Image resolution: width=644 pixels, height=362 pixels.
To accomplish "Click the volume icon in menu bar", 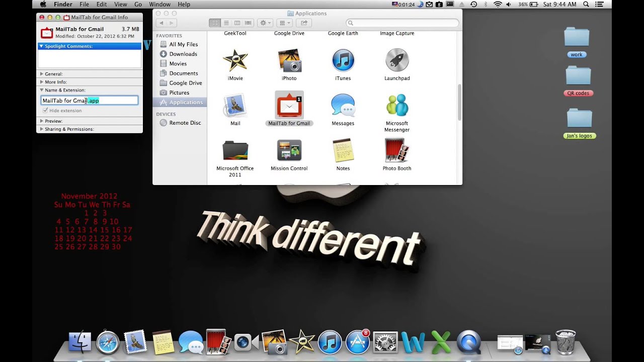I will coord(509,4).
